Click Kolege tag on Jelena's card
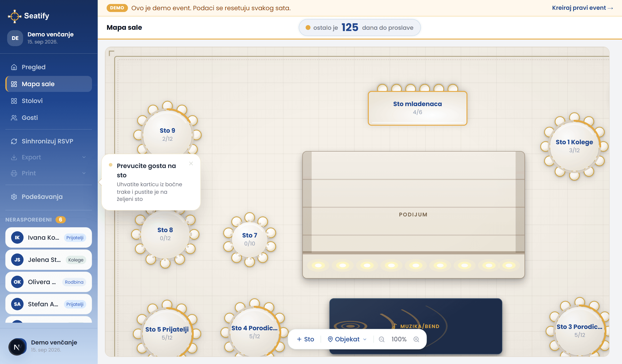This screenshot has width=622, height=364. pyautogui.click(x=76, y=260)
